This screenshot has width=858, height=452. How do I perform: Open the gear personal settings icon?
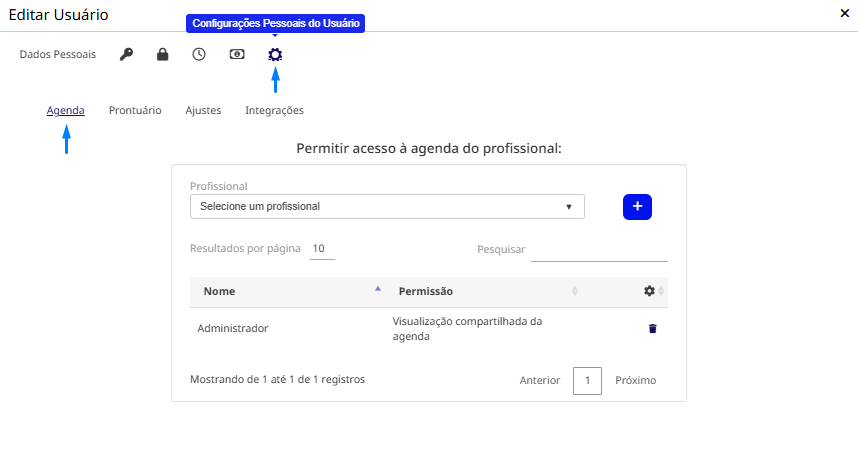coord(275,54)
